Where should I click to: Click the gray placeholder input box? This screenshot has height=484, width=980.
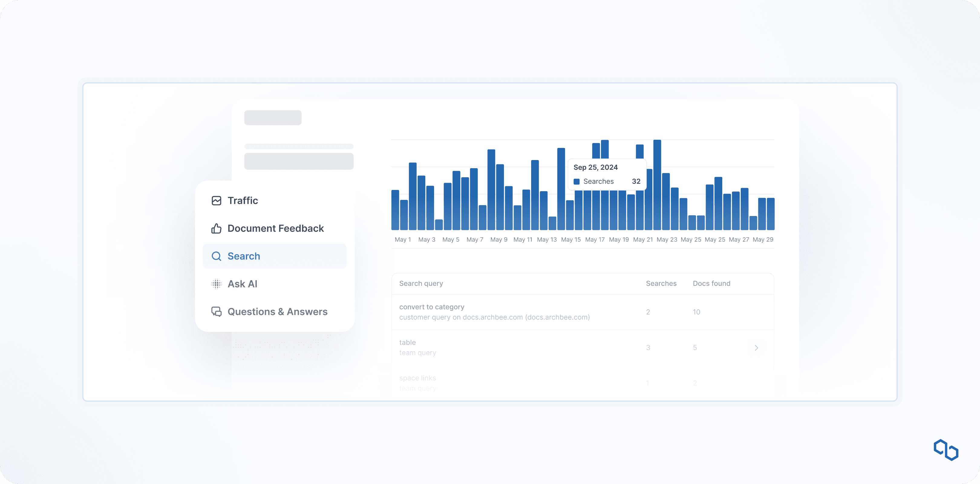pyautogui.click(x=299, y=161)
